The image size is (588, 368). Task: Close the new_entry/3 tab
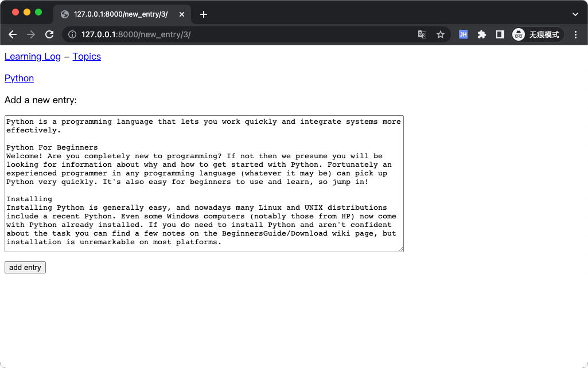(181, 14)
